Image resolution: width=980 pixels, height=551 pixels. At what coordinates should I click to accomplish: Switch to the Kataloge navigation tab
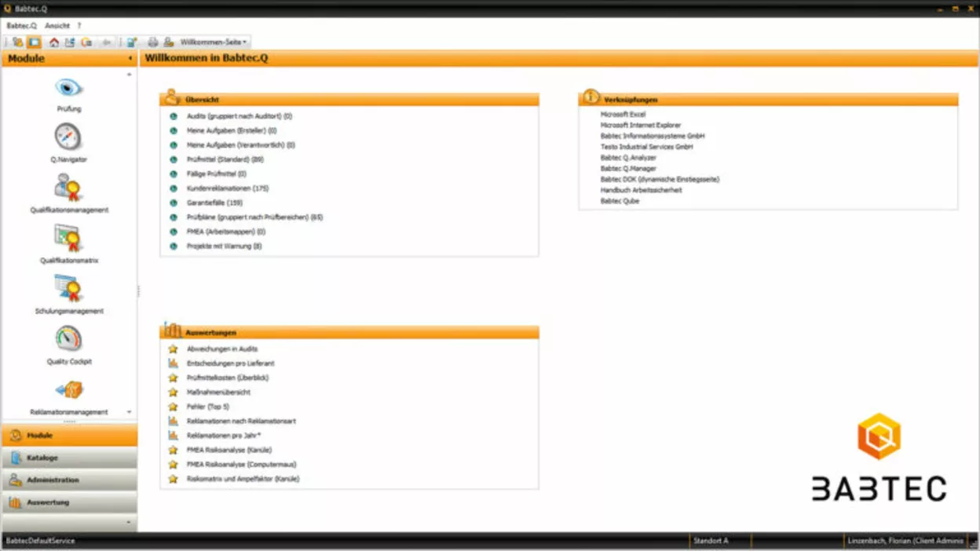click(69, 458)
